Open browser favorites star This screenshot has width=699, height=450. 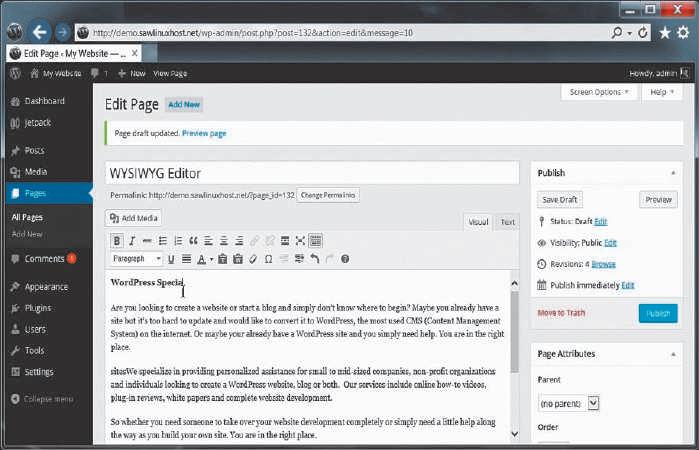coord(665,33)
